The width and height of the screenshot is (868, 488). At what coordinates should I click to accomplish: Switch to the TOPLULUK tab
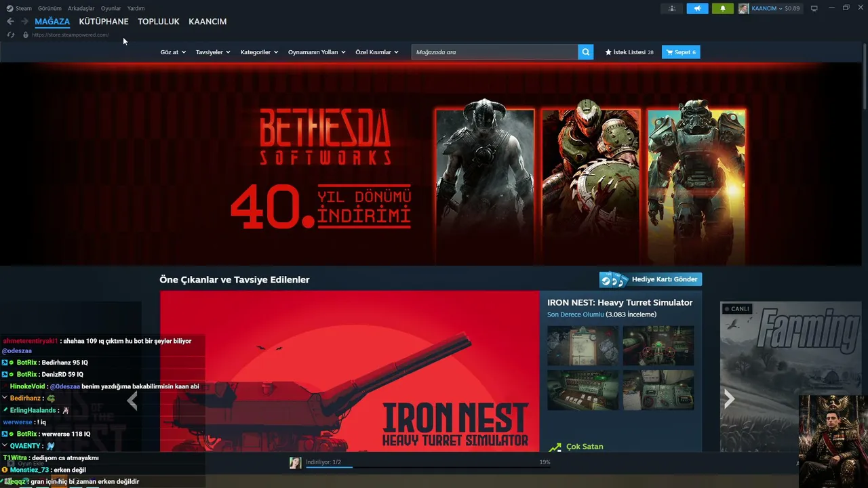pyautogui.click(x=159, y=22)
